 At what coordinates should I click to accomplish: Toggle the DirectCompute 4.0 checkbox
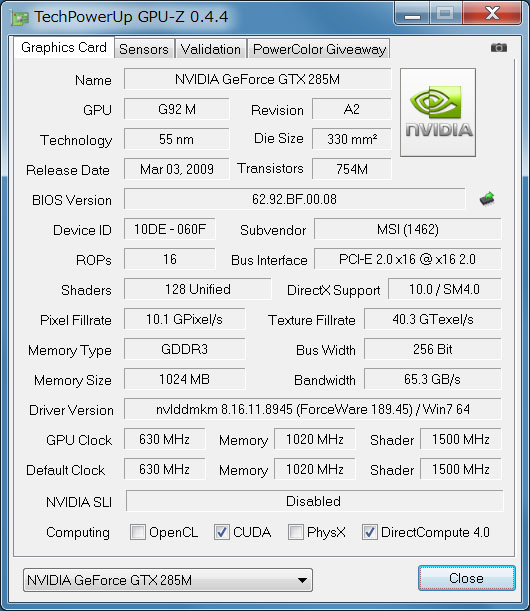(369, 532)
